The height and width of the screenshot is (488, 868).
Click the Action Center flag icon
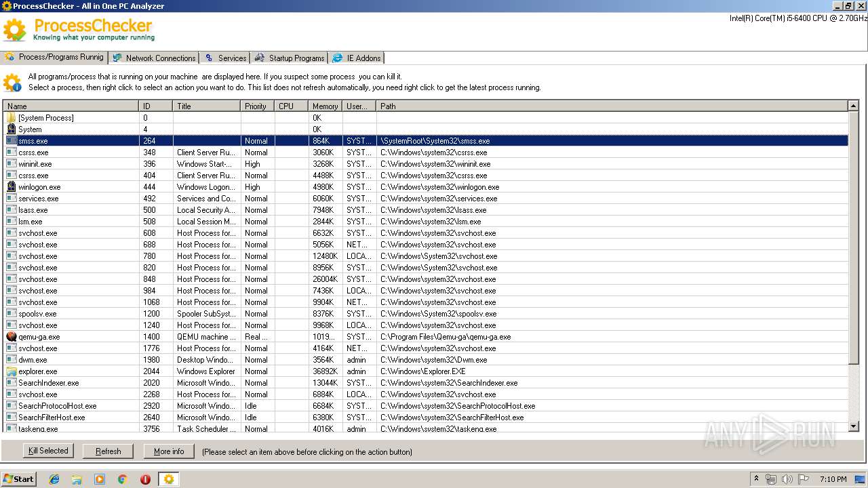[x=803, y=479]
